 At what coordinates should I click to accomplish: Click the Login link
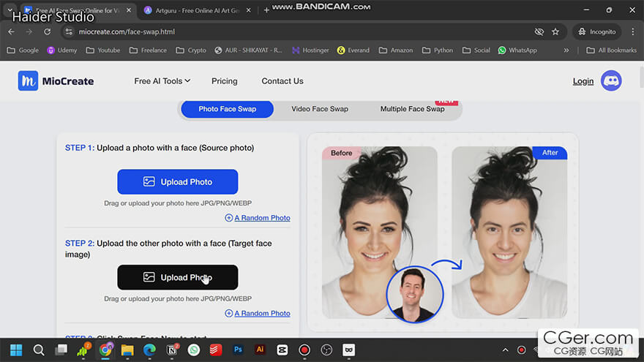[x=583, y=81]
